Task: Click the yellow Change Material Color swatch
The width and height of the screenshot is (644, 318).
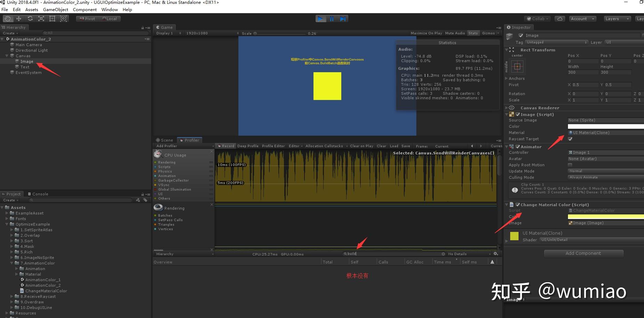Action: pyautogui.click(x=605, y=216)
